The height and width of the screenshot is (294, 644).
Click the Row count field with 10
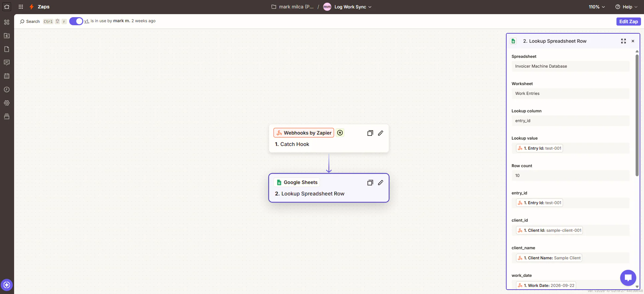click(x=570, y=176)
